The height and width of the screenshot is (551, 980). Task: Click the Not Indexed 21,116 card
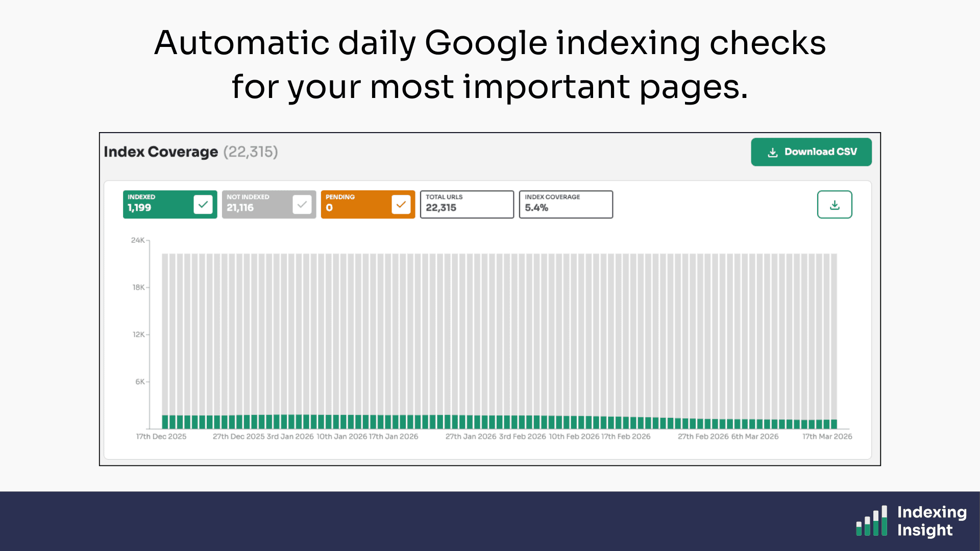click(255, 205)
